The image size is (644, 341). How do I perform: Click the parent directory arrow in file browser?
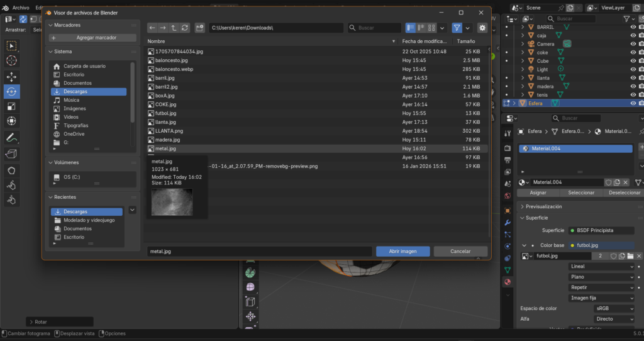[x=174, y=28]
